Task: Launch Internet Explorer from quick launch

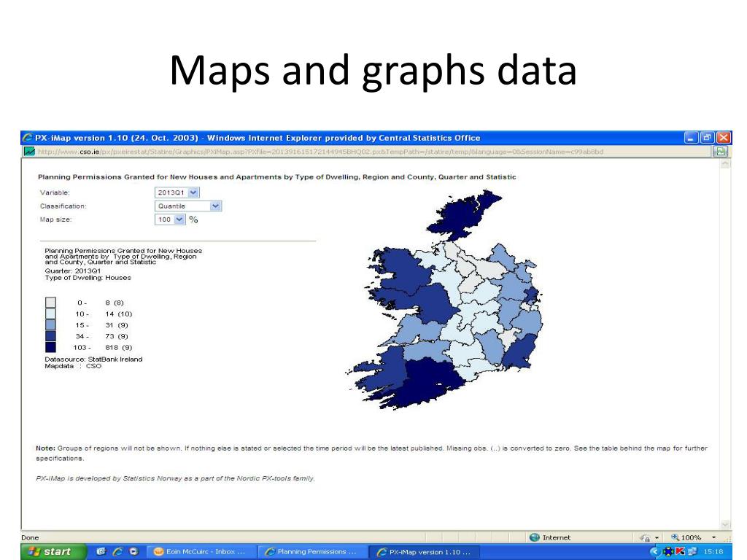Action: coord(117,551)
